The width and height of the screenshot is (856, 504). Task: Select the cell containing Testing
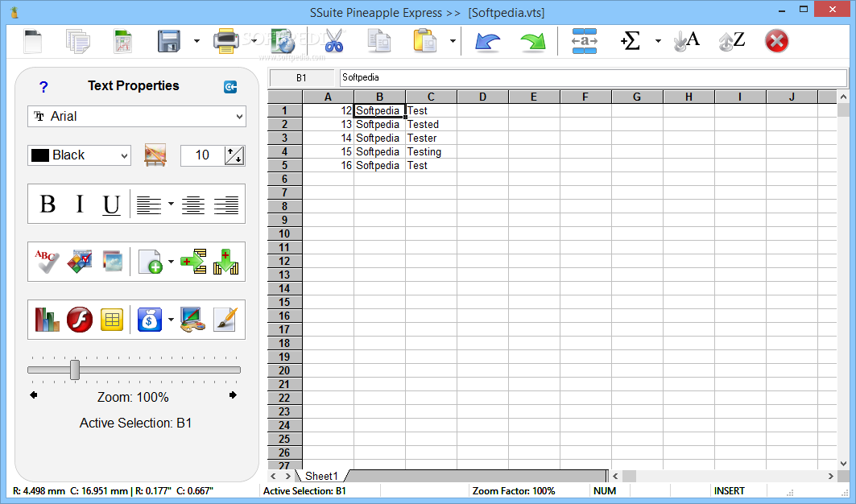tap(432, 152)
